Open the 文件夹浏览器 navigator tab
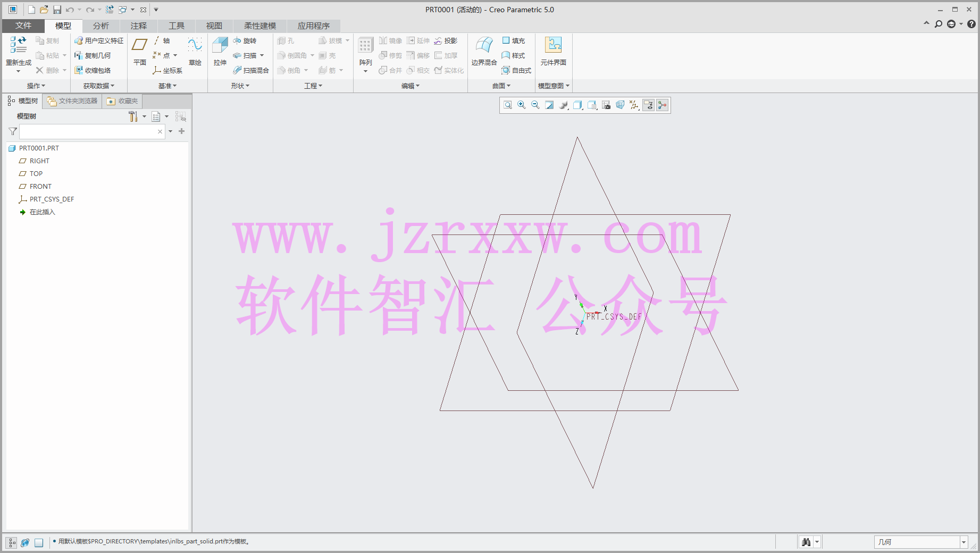The width and height of the screenshot is (980, 553). [x=72, y=101]
